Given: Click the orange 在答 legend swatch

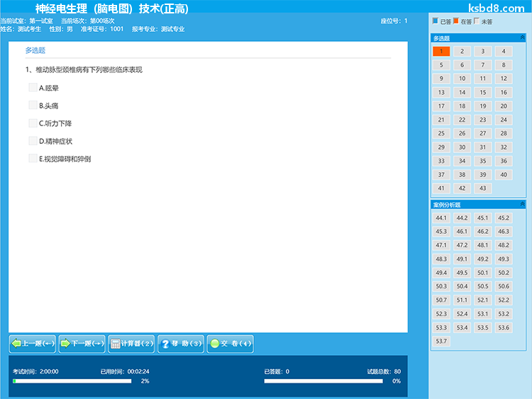Looking at the screenshot, I should point(456,21).
